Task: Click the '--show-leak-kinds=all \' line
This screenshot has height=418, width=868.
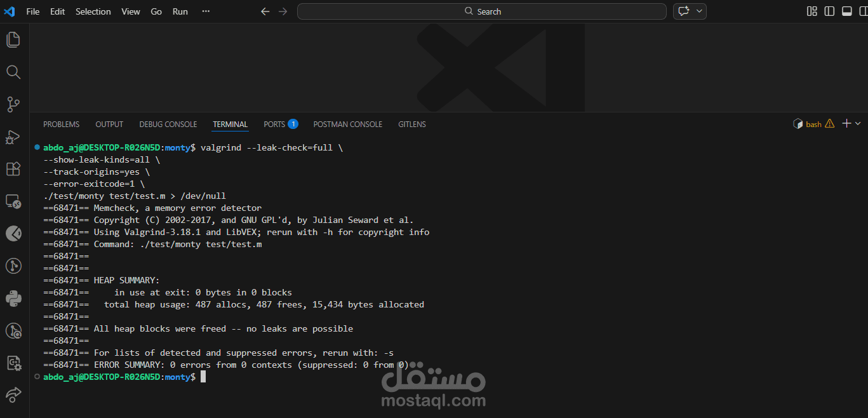Action: (102, 159)
